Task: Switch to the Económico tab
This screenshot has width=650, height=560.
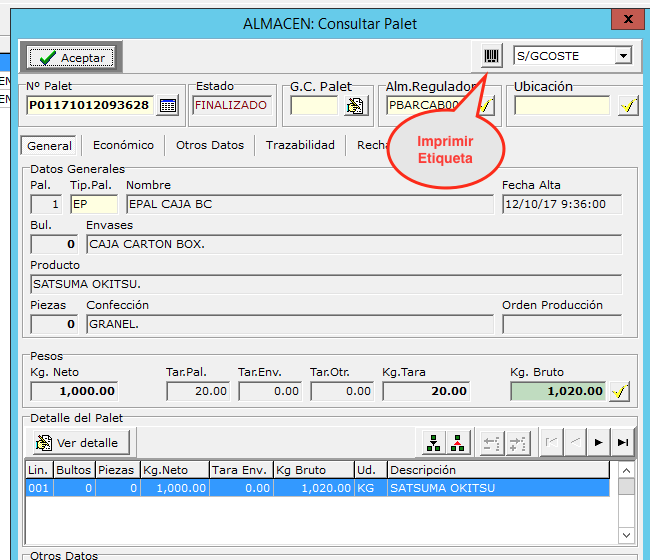Action: [x=123, y=145]
